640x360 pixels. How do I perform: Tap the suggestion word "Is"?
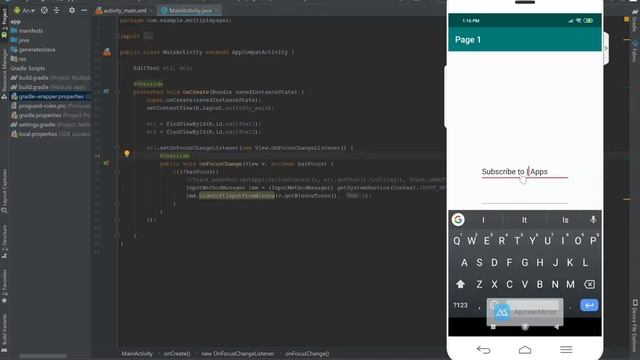[565, 220]
